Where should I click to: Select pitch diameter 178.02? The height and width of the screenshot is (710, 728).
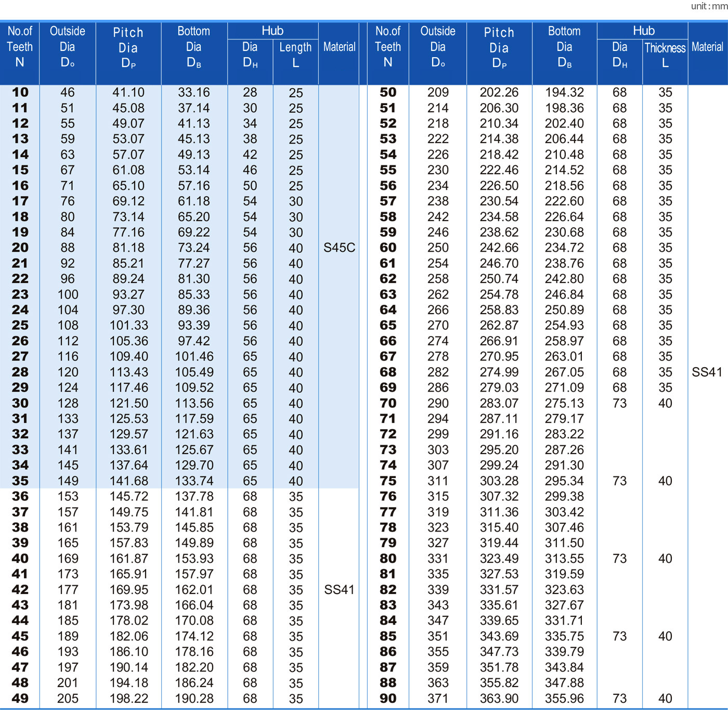(128, 621)
